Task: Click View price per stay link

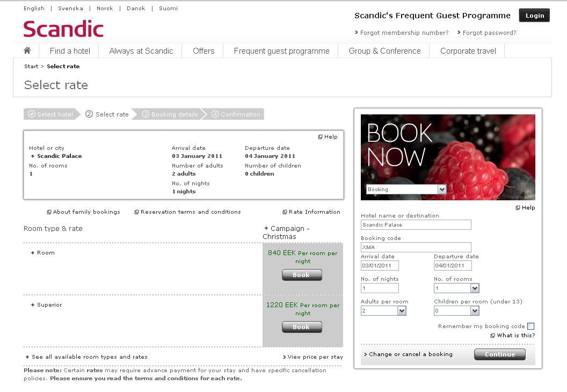Action: (x=315, y=357)
